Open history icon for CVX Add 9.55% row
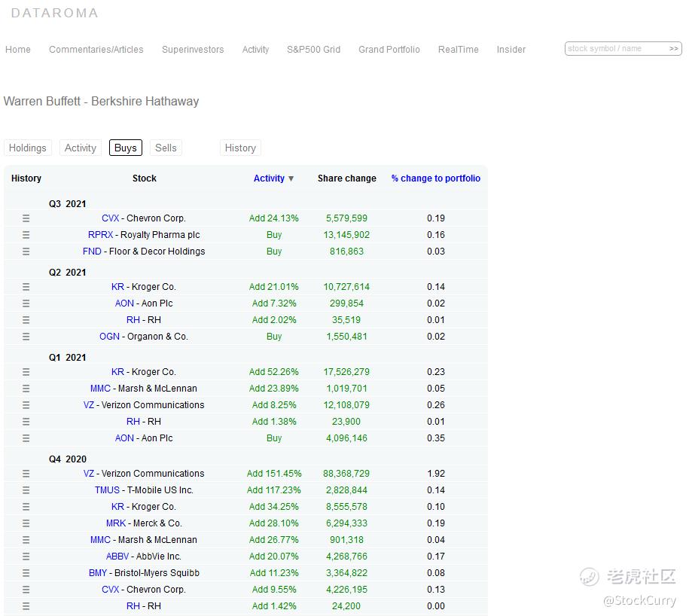Screen dimensions: 689x616 coord(26,590)
